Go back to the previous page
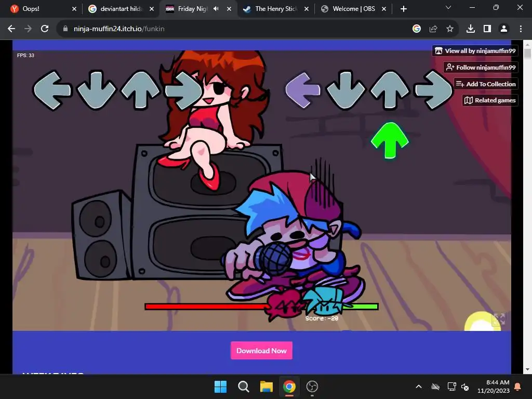This screenshot has height=399, width=532. pos(11,29)
